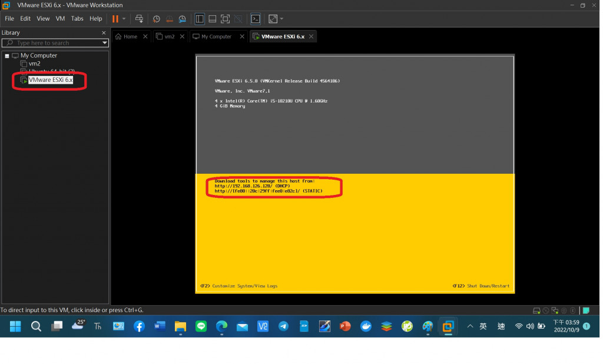Viewport: 603px width, 364px height.
Task: Select vm2 in the library tree
Action: 34,64
